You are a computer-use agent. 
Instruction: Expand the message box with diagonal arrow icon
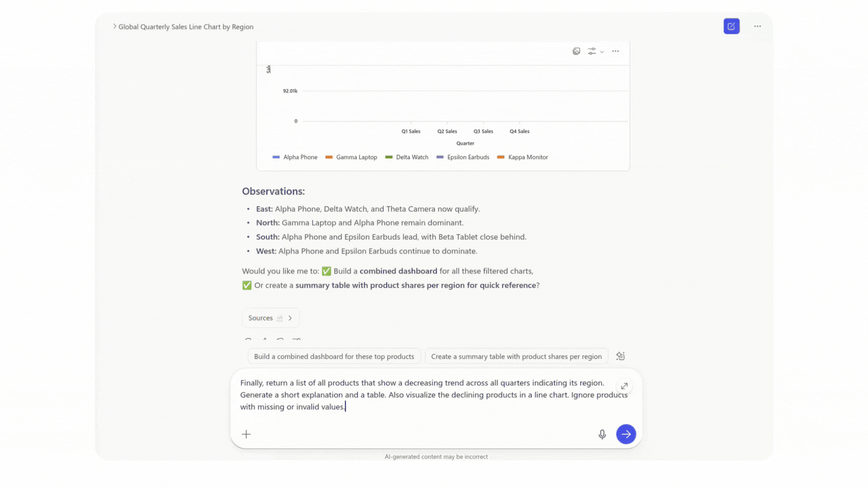tap(624, 386)
